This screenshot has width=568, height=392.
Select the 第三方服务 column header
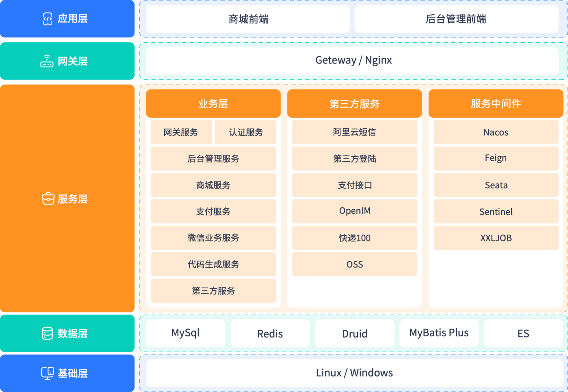pyautogui.click(x=355, y=104)
